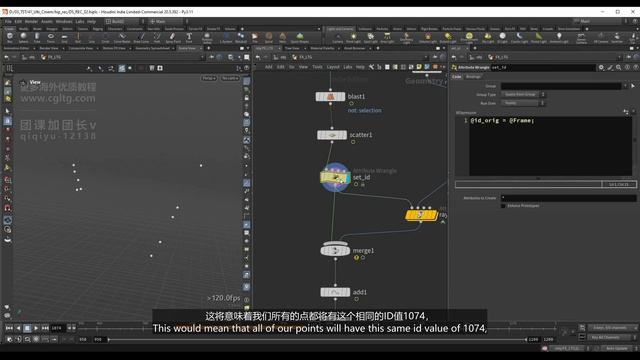Image resolution: width=640 pixels, height=360 pixels.
Task: Open the parameter gear menu icon
Action: point(601,67)
